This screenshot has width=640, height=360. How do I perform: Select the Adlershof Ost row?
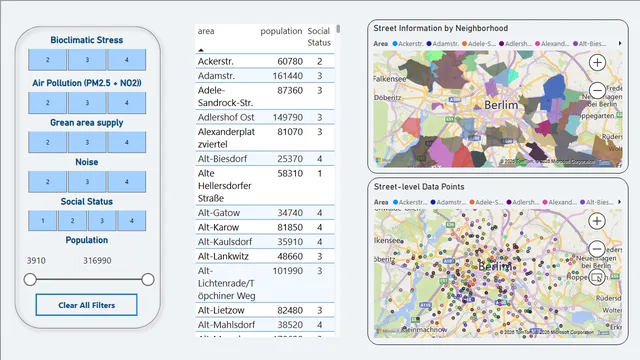point(265,117)
